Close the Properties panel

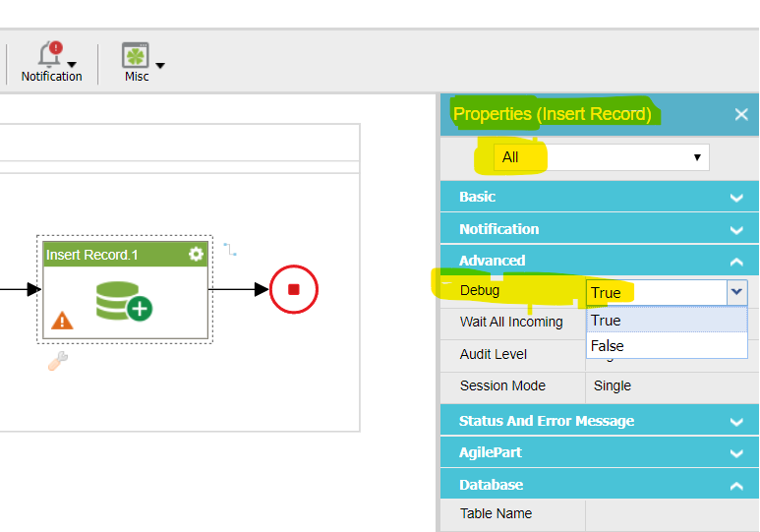[x=741, y=115]
